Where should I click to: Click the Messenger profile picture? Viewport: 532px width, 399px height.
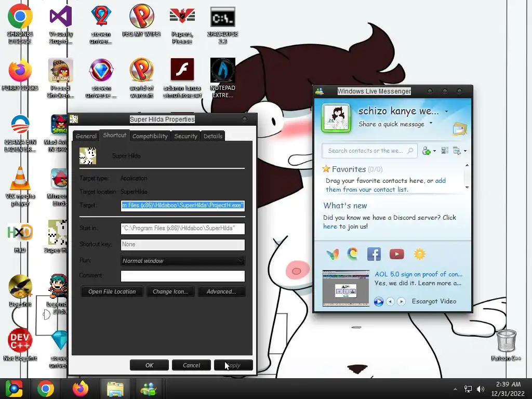tap(336, 118)
